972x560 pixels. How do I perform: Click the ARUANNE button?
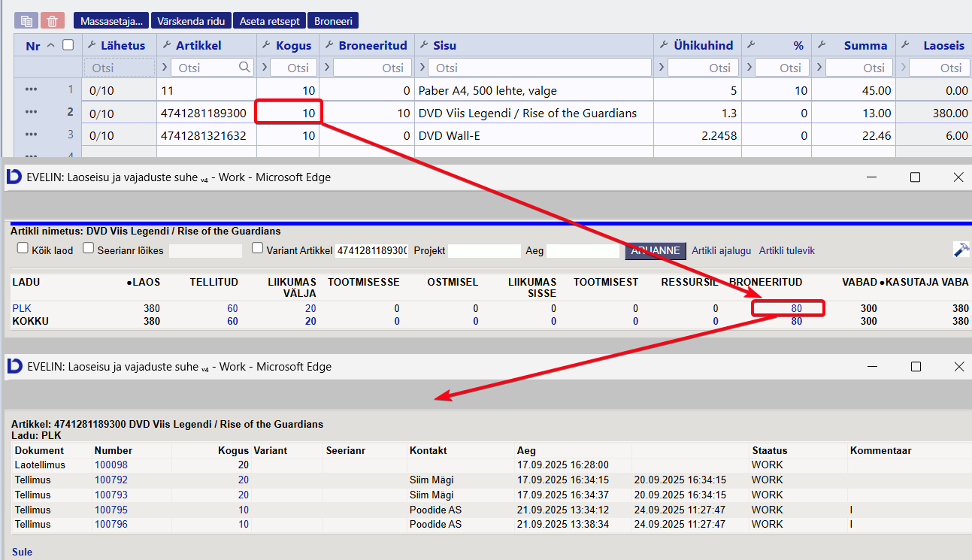(x=656, y=250)
